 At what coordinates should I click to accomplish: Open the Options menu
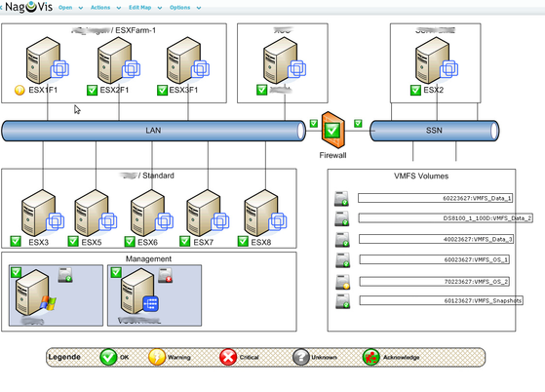click(x=179, y=7)
